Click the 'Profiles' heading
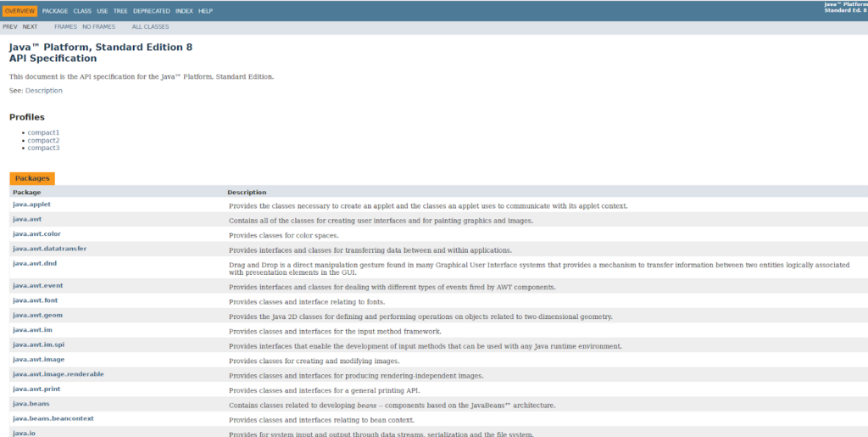The width and height of the screenshot is (868, 437). tap(27, 117)
